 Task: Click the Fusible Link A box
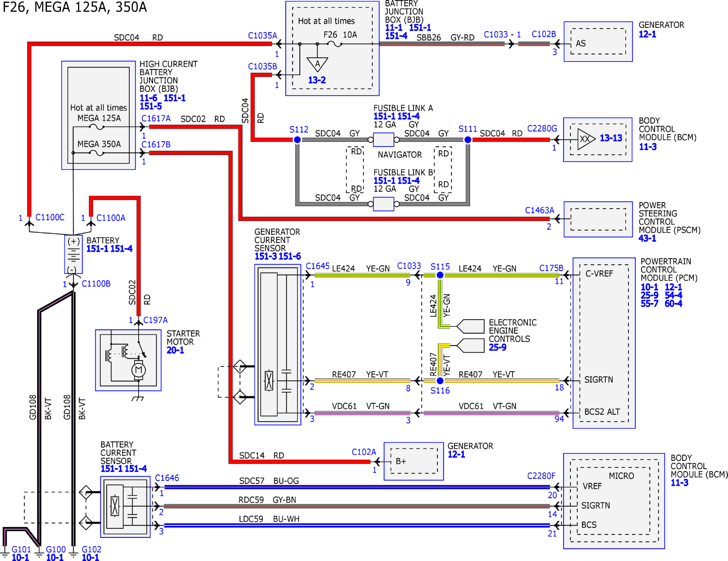pyautogui.click(x=383, y=140)
